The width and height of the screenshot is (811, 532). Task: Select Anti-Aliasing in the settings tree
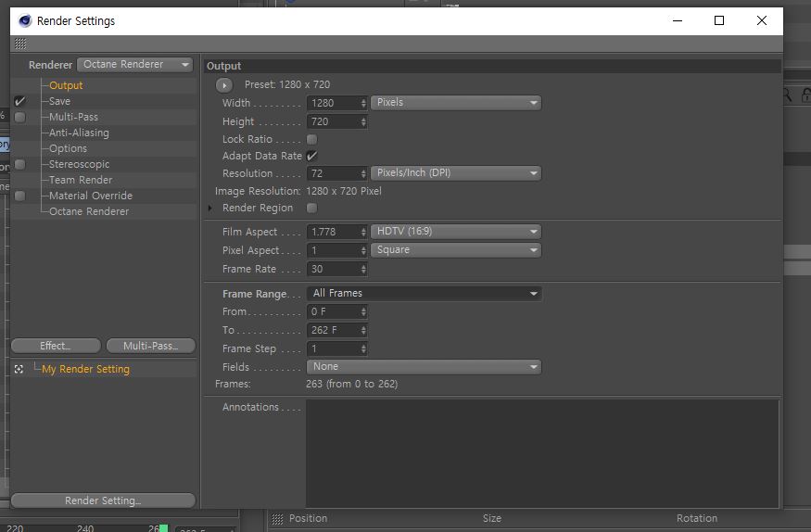[79, 133]
